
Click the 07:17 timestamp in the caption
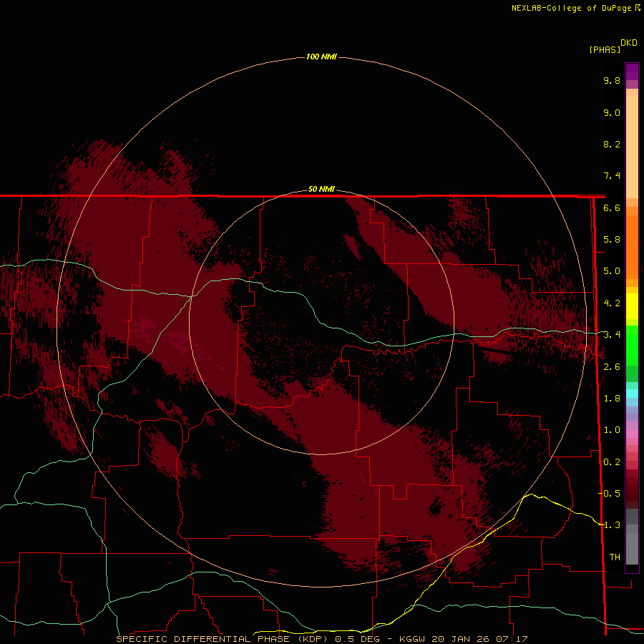(512, 639)
